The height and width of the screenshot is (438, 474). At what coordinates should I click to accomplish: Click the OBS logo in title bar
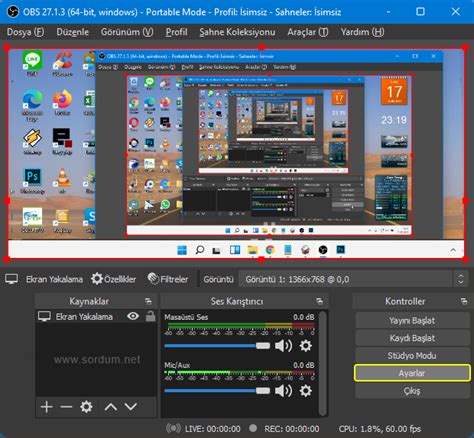click(13, 12)
